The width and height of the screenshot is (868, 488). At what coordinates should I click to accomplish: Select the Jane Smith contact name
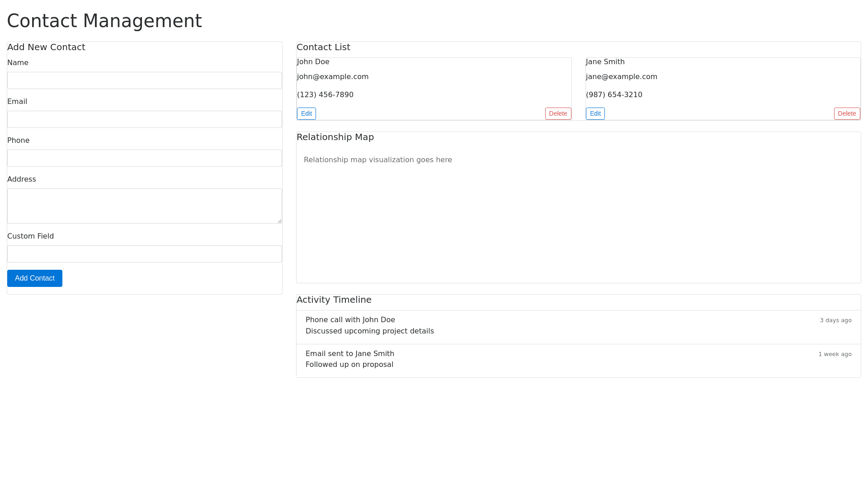[605, 62]
